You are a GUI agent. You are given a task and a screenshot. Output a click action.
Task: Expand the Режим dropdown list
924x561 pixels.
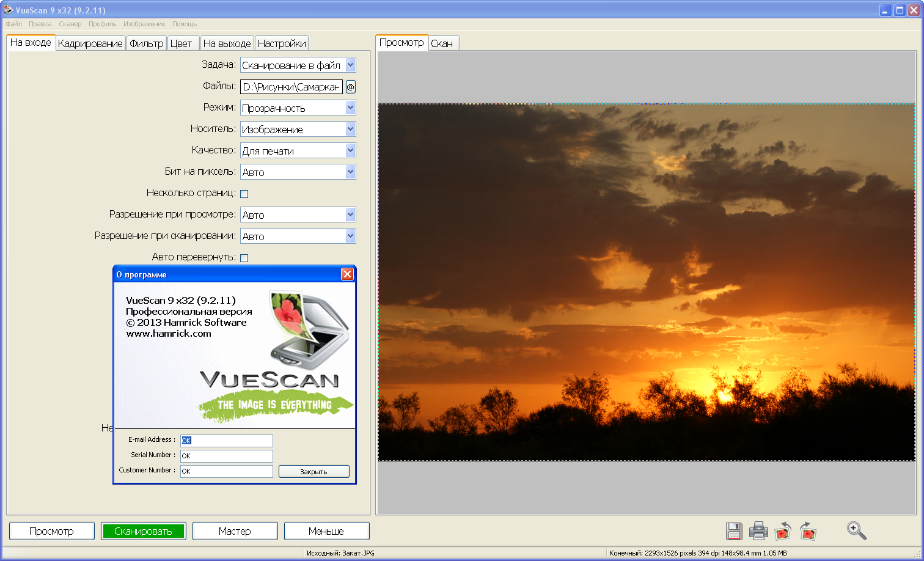pyautogui.click(x=350, y=108)
